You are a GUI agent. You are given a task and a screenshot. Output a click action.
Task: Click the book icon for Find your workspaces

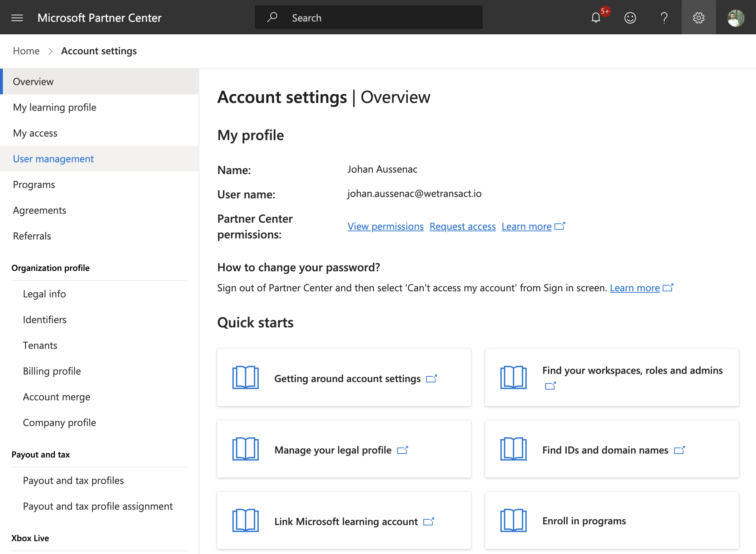(513, 377)
